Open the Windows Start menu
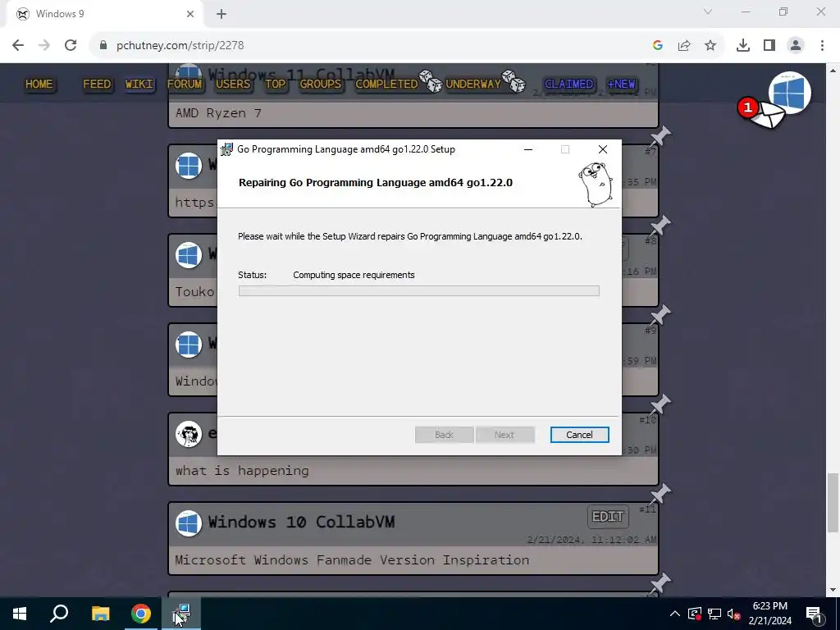Viewport: 840px width, 630px height. click(20, 614)
